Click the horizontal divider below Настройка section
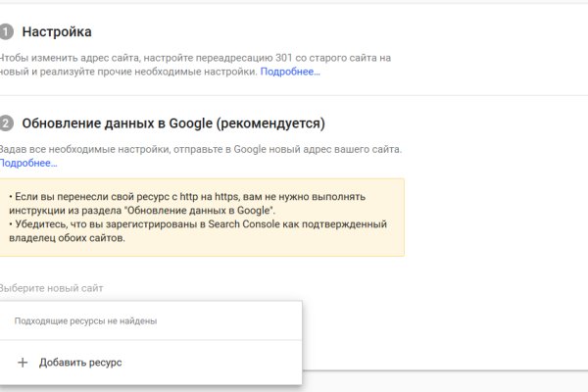Viewport: 588px width, 392px height. tap(294, 95)
